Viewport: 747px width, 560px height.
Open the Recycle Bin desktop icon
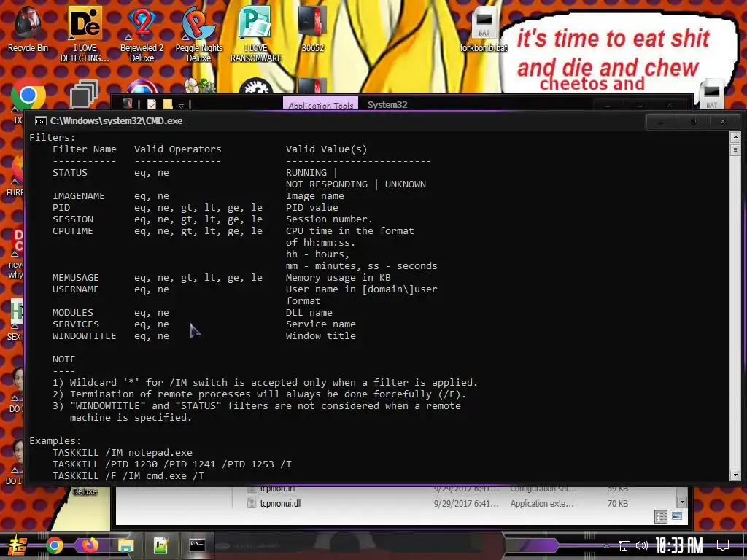pyautogui.click(x=28, y=28)
